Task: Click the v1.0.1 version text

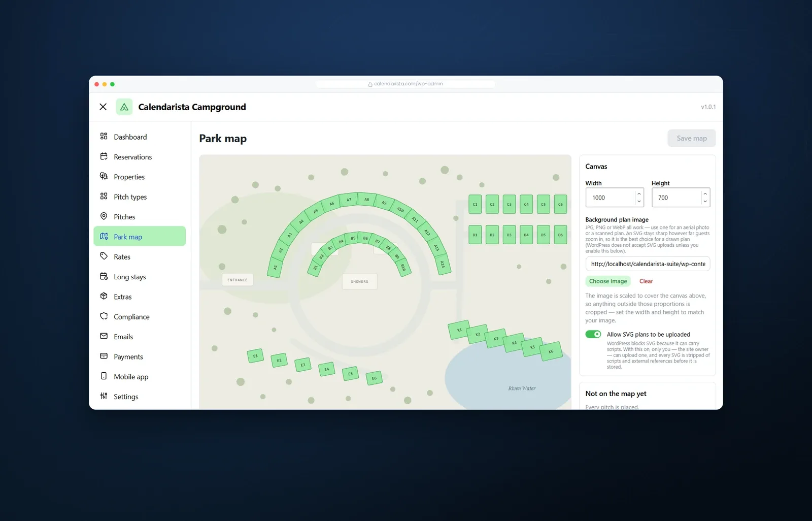Action: (x=708, y=107)
